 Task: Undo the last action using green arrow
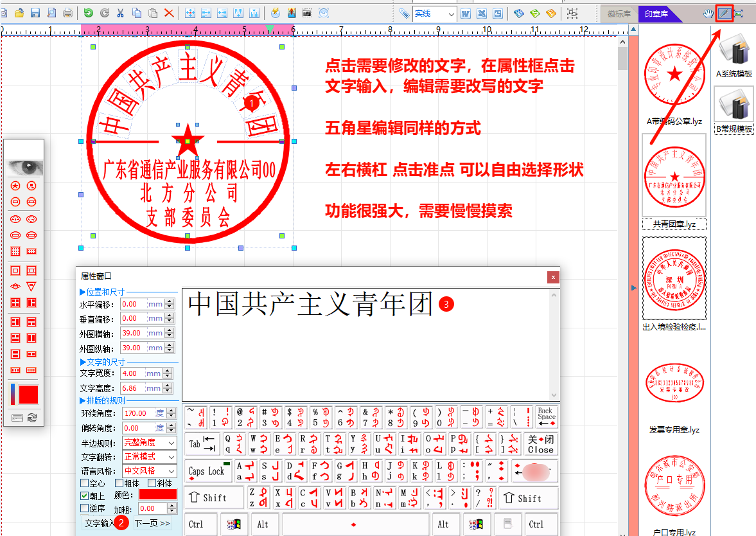[x=88, y=13]
